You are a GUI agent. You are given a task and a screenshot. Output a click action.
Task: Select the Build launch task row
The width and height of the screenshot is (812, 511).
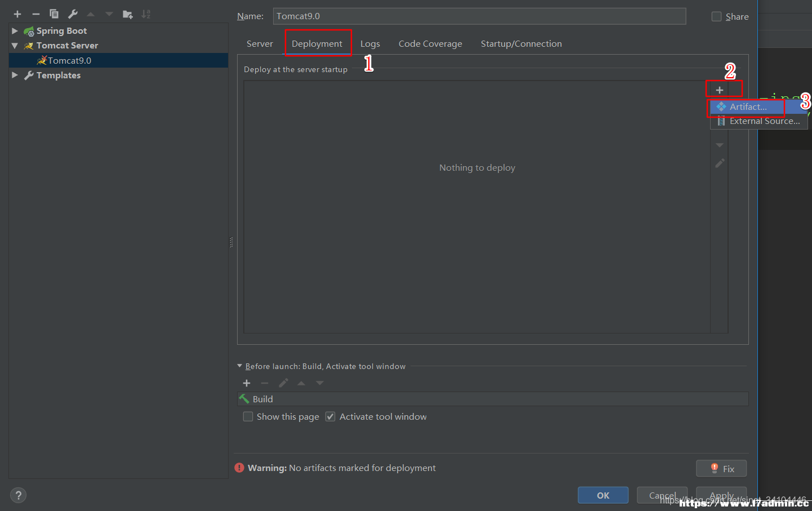pos(493,399)
